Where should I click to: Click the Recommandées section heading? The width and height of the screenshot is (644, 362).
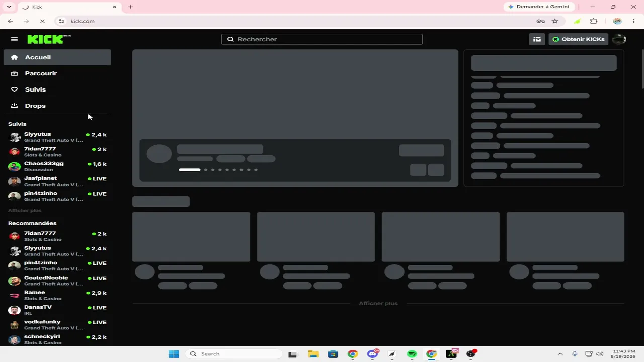pyautogui.click(x=32, y=223)
